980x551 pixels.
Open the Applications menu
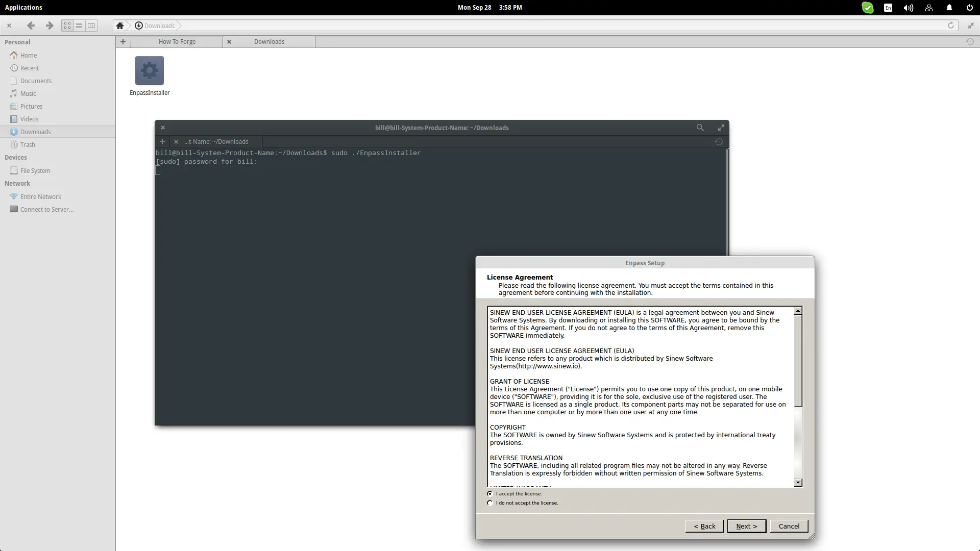point(23,7)
